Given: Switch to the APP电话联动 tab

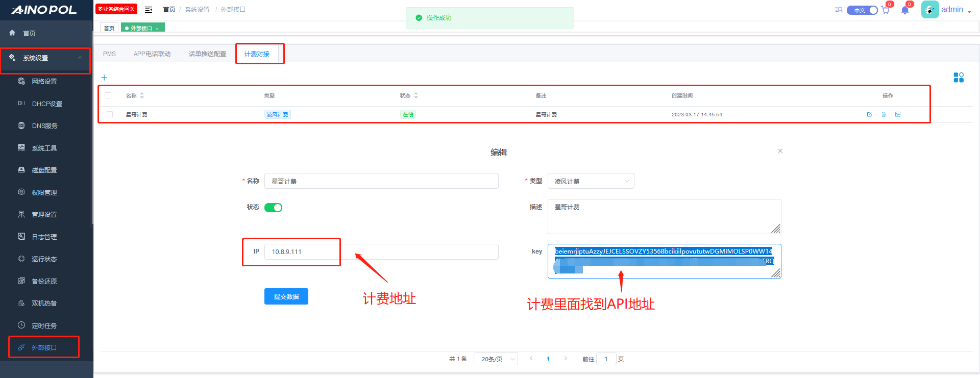Looking at the screenshot, I should [152, 54].
